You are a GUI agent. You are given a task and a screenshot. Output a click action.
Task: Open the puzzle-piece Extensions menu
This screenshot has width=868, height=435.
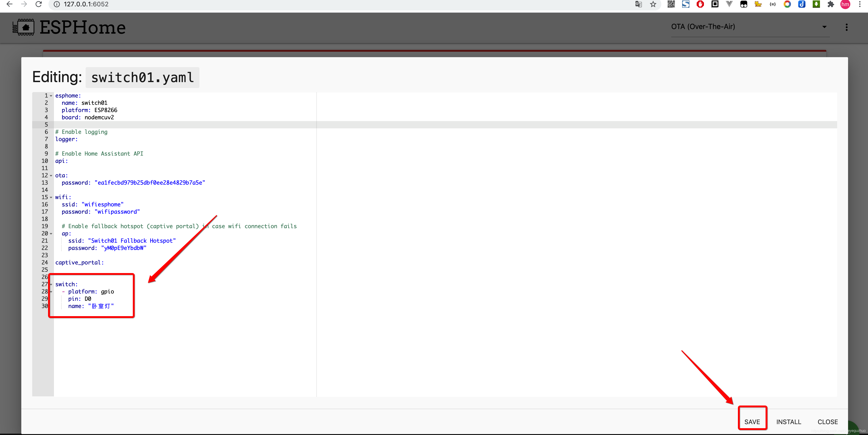tap(831, 4)
